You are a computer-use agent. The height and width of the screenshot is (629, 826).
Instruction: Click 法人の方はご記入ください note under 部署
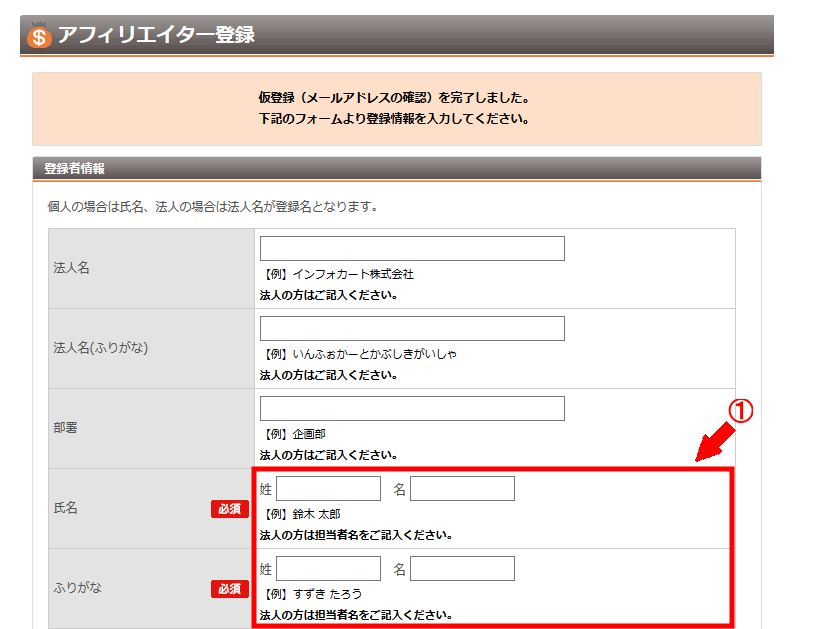coord(328,455)
